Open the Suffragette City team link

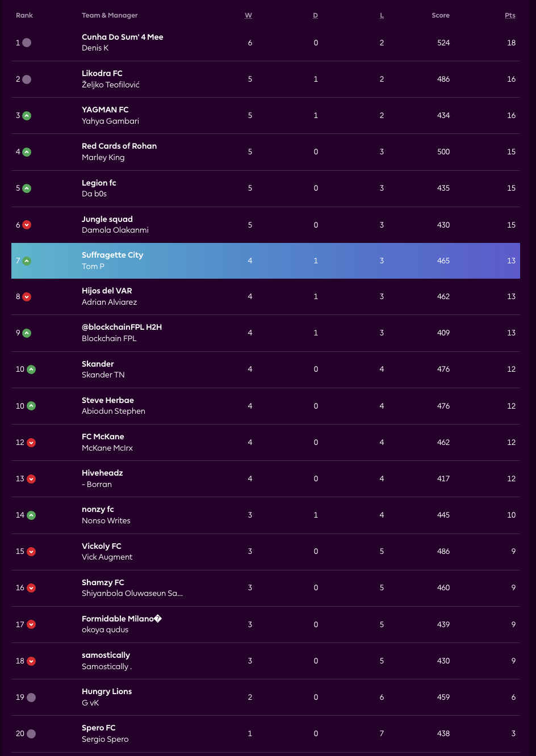click(112, 255)
